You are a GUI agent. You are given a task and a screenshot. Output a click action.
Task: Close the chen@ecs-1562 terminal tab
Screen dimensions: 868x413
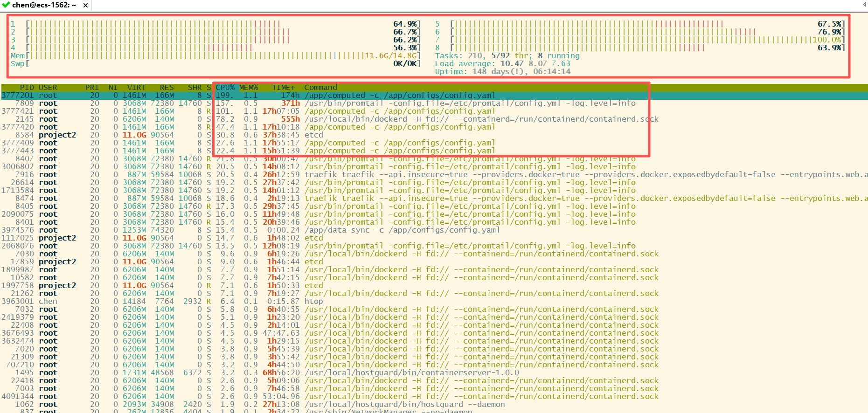coord(85,5)
